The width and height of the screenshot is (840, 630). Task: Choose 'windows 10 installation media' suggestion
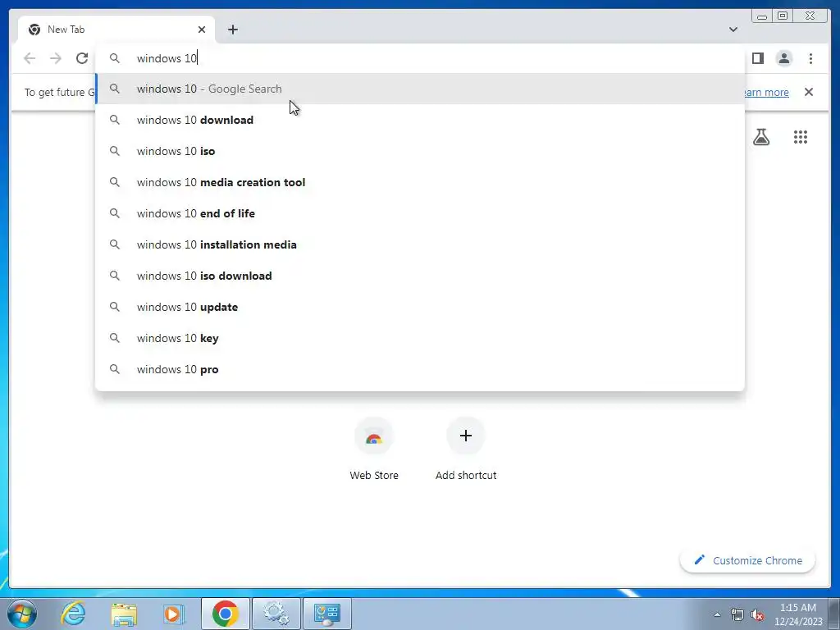[x=420, y=244]
